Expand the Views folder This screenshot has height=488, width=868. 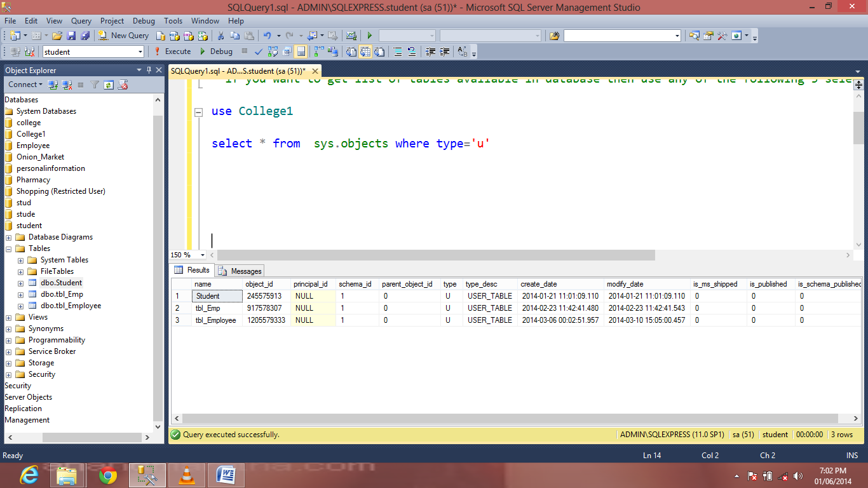9,317
